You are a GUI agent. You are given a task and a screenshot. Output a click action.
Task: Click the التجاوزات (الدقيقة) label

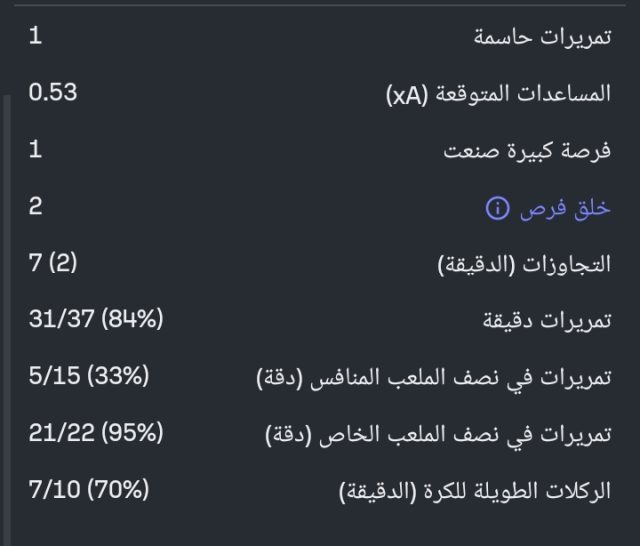[x=524, y=266]
